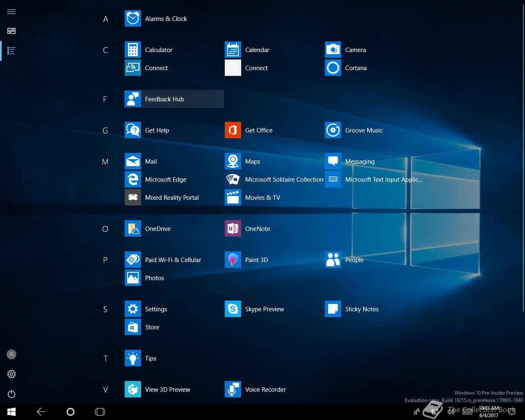Image resolution: width=525 pixels, height=420 pixels.
Task: Open the Microsoft Text Input Application icon
Action: click(x=333, y=180)
